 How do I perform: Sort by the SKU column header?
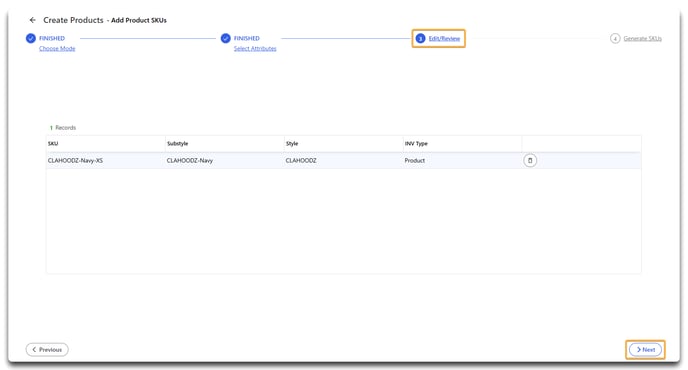point(53,144)
